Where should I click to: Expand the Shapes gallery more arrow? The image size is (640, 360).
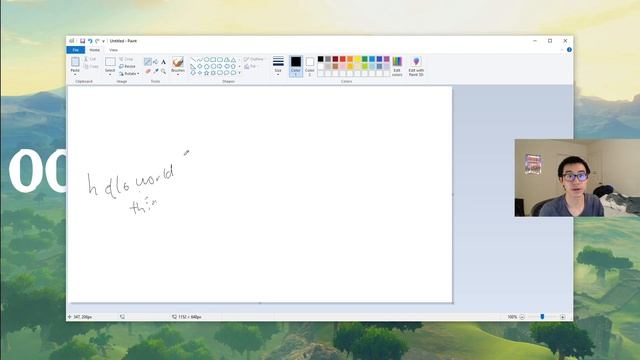coord(239,73)
